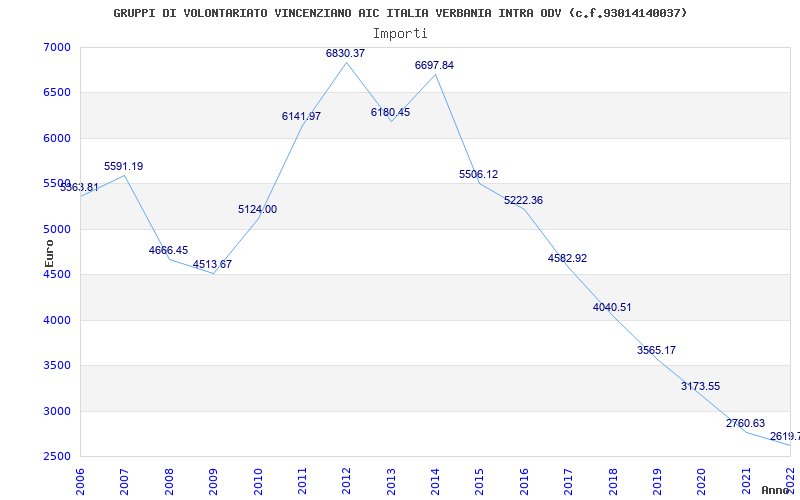Viewport: 800px width, 500px height.
Task: Click the year 2015 axis label
Action: coord(480,481)
